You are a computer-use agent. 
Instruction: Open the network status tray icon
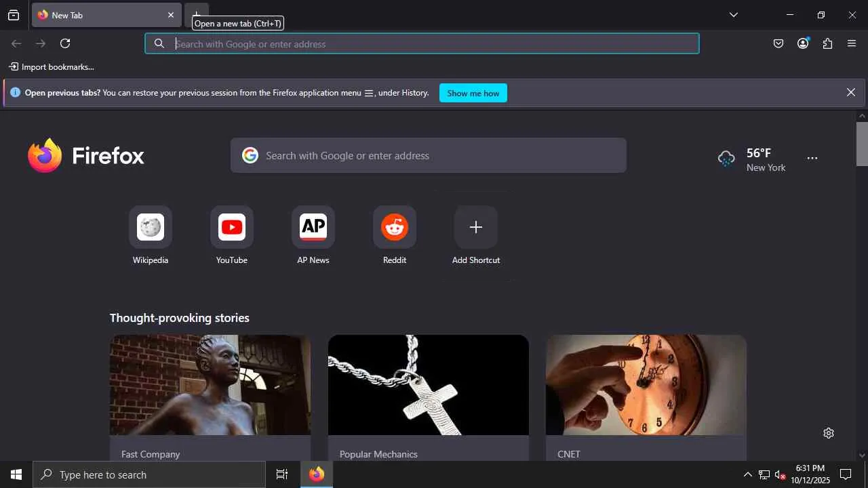pyautogui.click(x=764, y=474)
